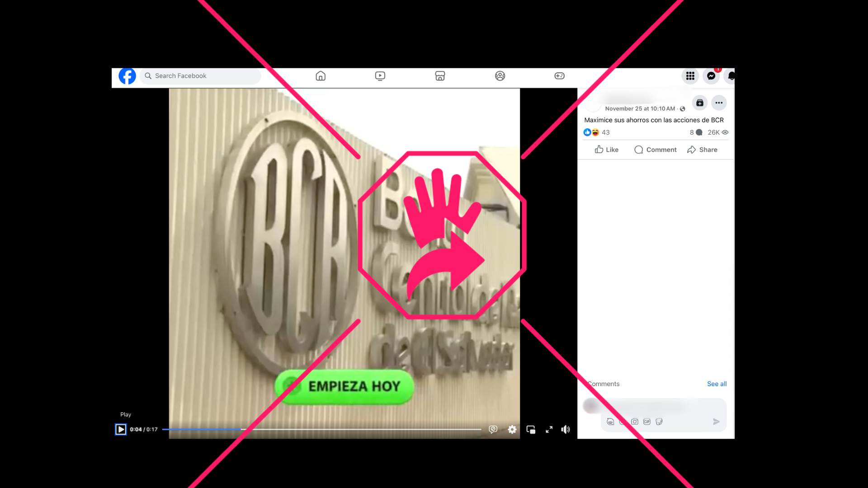Screen dimensions: 868x488
Task: Click the Facebook logo
Action: tap(127, 76)
